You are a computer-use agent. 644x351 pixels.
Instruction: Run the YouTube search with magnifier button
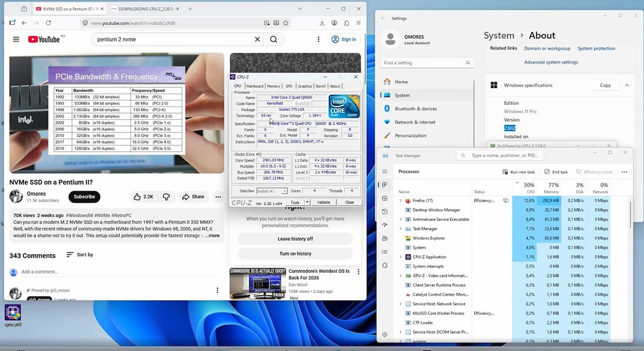tap(274, 39)
